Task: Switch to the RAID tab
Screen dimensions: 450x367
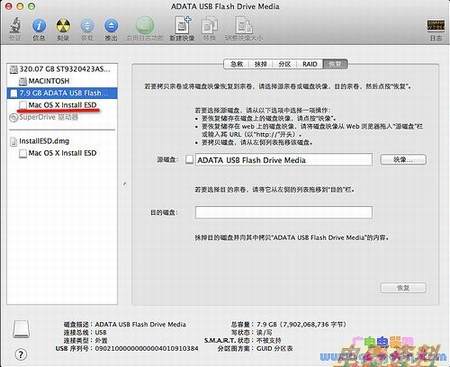Action: tap(310, 64)
